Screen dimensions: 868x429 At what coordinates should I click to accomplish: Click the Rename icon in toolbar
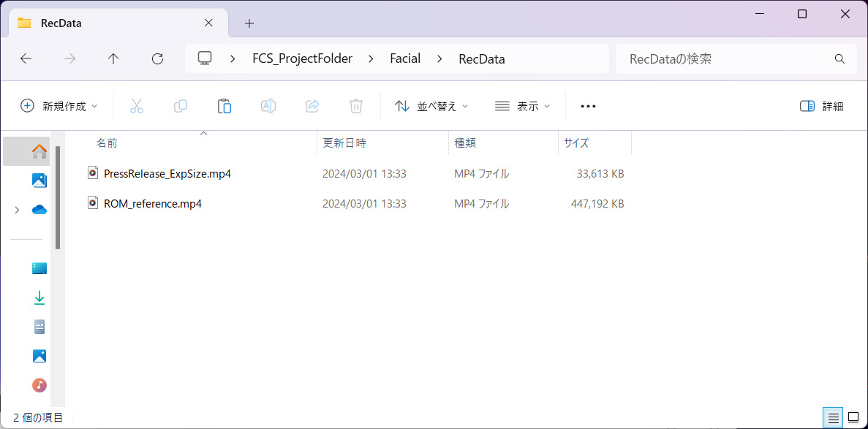tap(268, 106)
